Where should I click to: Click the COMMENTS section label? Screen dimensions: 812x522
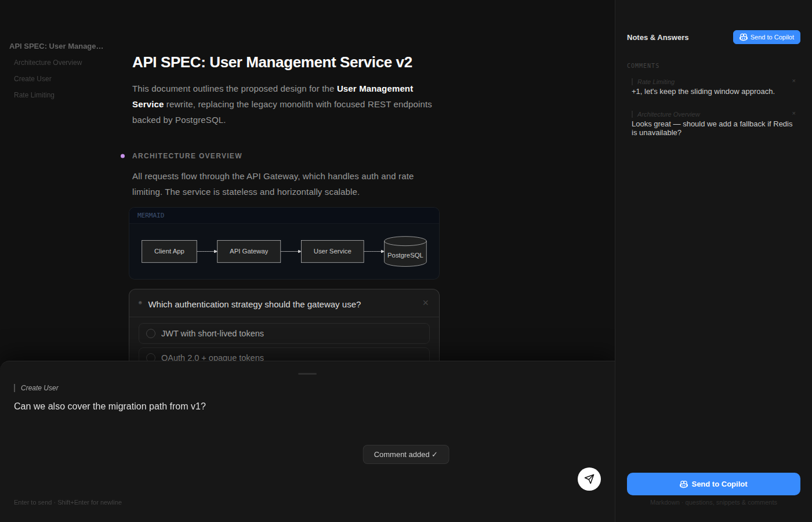pyautogui.click(x=643, y=66)
